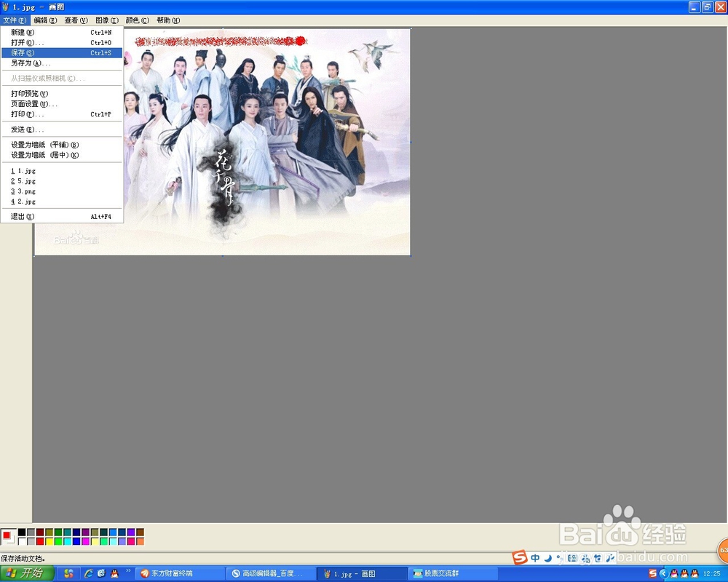Screen dimensions: 728x582
Task: Pick brown swatch in top palette row
Action: tap(141, 533)
